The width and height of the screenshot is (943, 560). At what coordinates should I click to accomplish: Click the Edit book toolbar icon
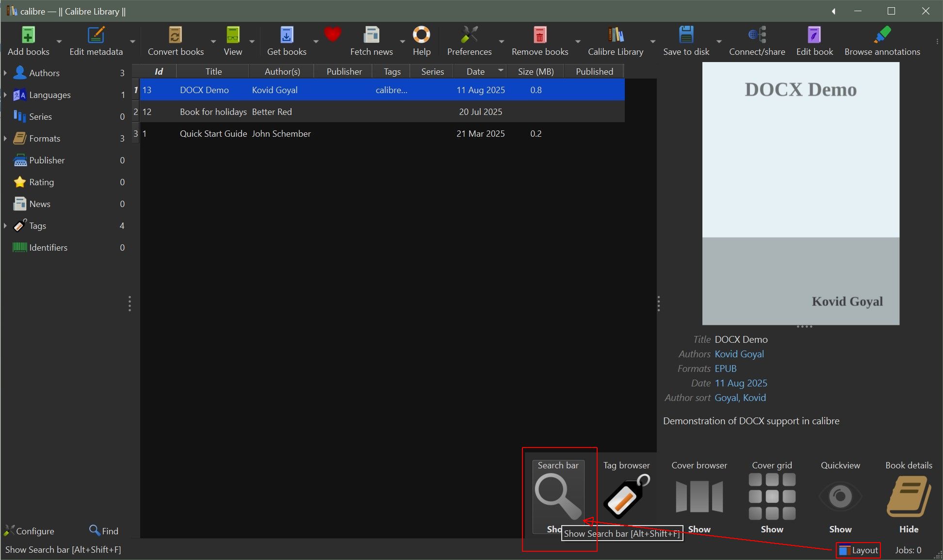coord(814,35)
